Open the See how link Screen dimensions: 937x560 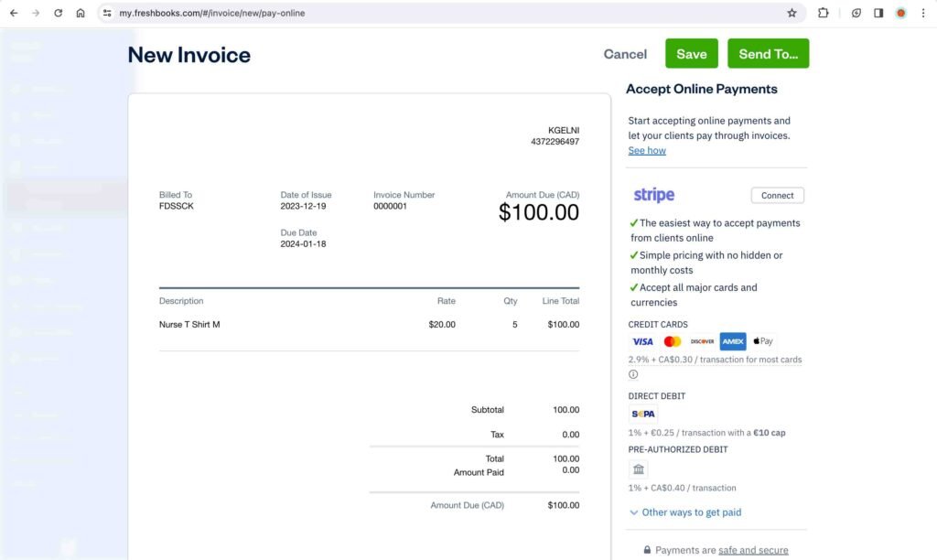(x=647, y=149)
